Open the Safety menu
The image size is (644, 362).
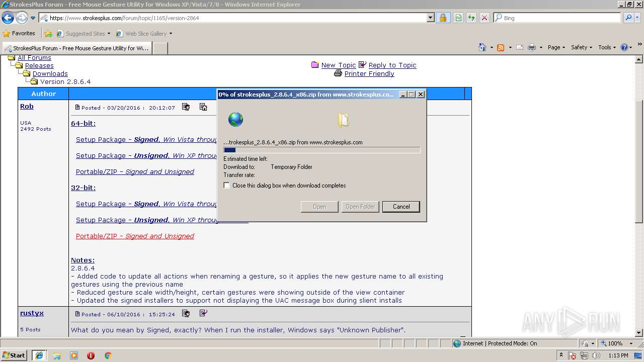tap(582, 47)
